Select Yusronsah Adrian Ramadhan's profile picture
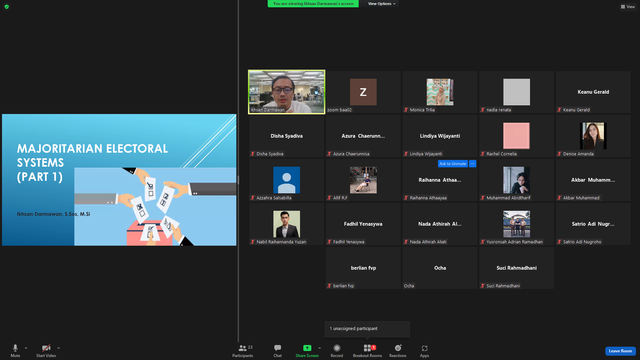 [x=516, y=224]
